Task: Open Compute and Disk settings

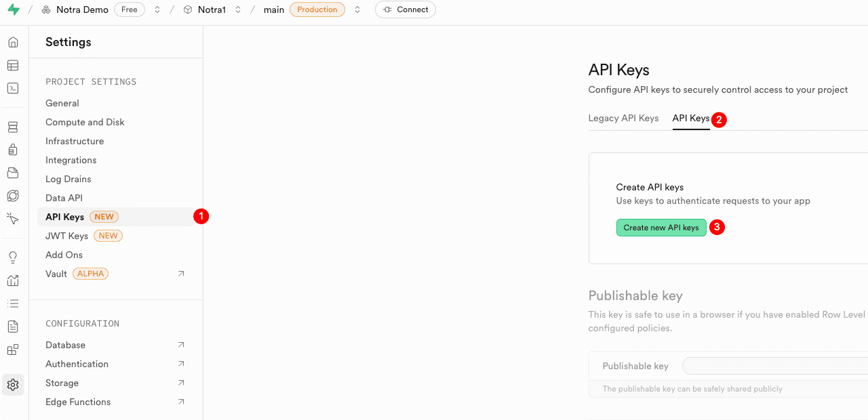Action: point(85,122)
